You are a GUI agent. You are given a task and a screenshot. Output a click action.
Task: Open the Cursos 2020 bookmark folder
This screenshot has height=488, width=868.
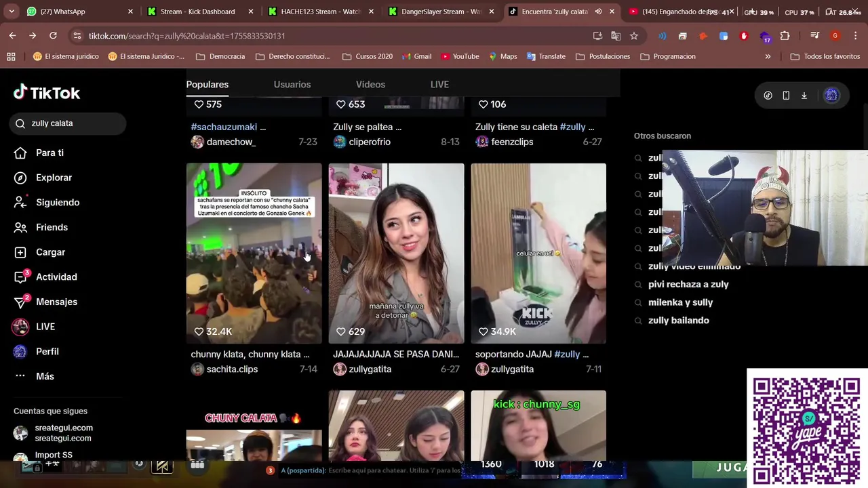(368, 56)
